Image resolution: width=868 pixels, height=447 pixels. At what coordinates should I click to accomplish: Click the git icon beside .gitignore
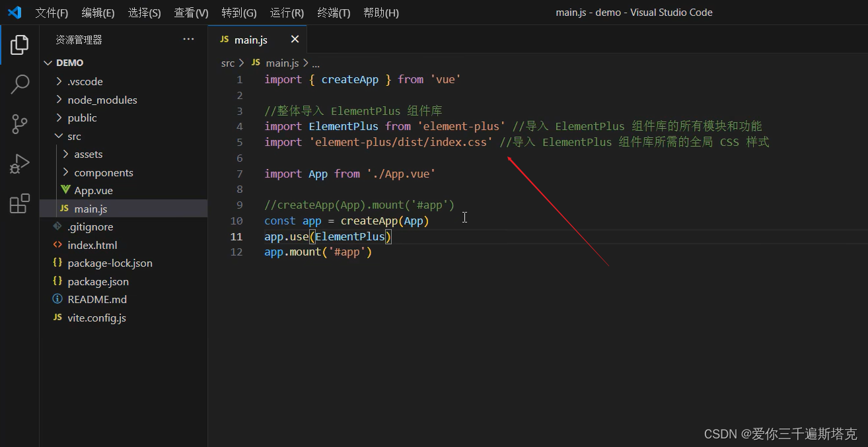[x=57, y=226]
